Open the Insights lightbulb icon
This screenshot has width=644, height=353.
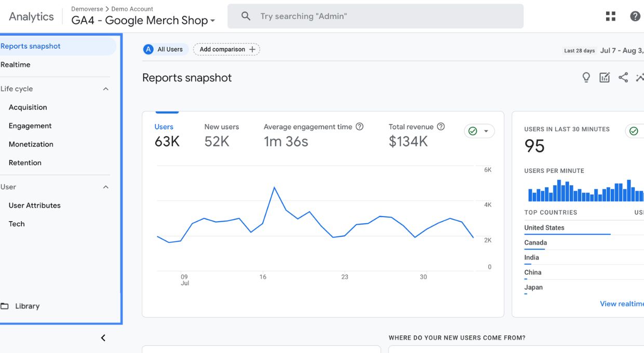pyautogui.click(x=586, y=77)
